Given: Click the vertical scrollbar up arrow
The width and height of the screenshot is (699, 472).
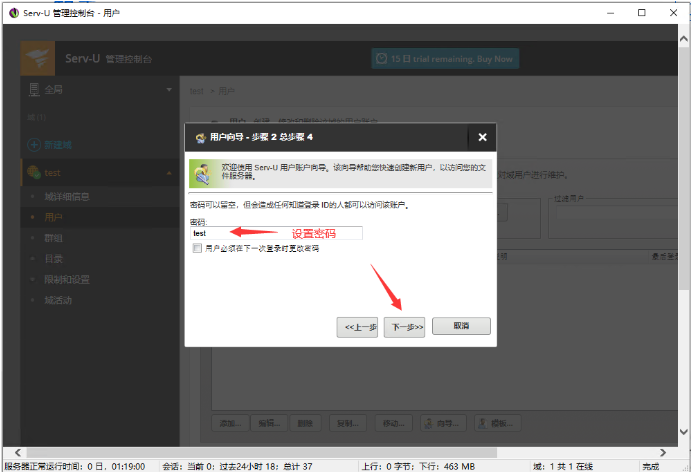Looking at the screenshot, I should [x=684, y=39].
